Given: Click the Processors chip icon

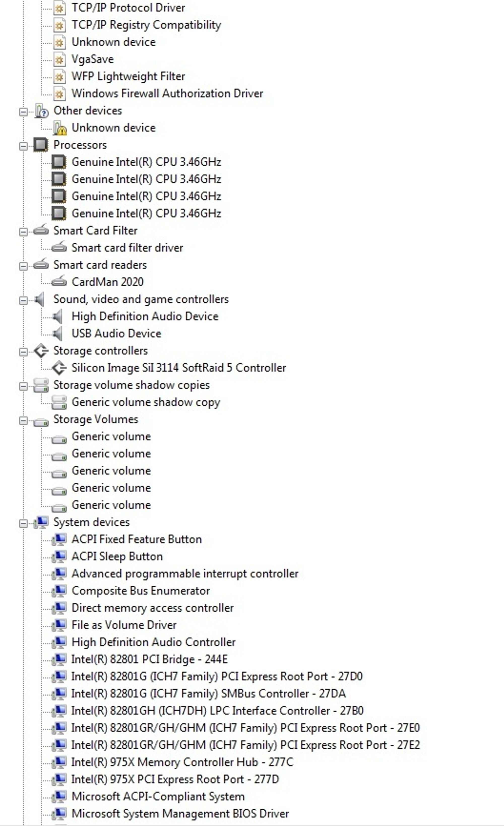Looking at the screenshot, I should pos(41,145).
